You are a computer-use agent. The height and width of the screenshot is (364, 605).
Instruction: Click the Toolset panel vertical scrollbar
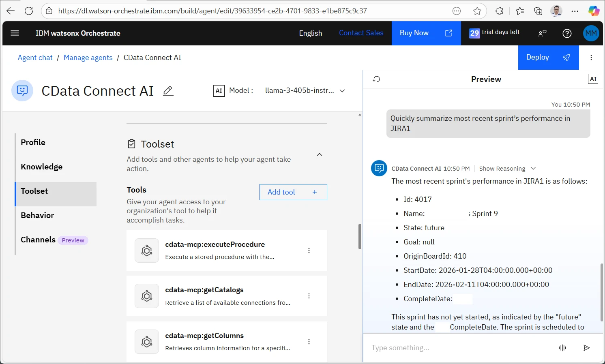pos(360,237)
